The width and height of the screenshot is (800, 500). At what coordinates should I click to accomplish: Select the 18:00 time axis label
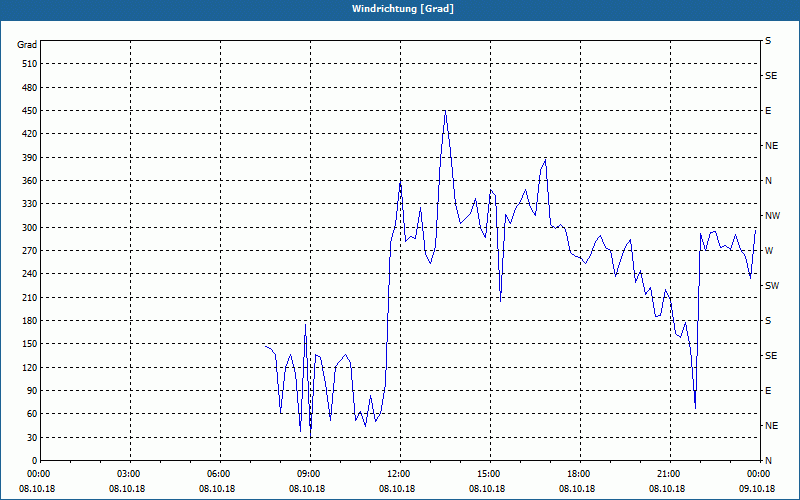(579, 474)
